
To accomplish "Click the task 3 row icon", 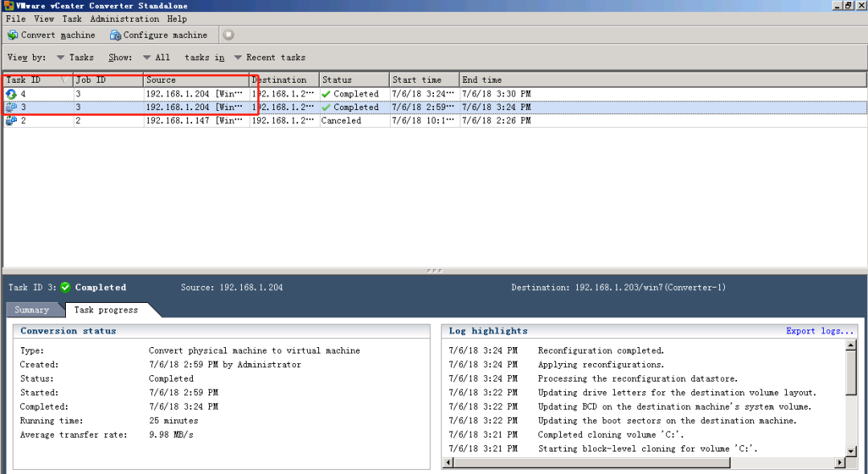I will pyautogui.click(x=11, y=108).
